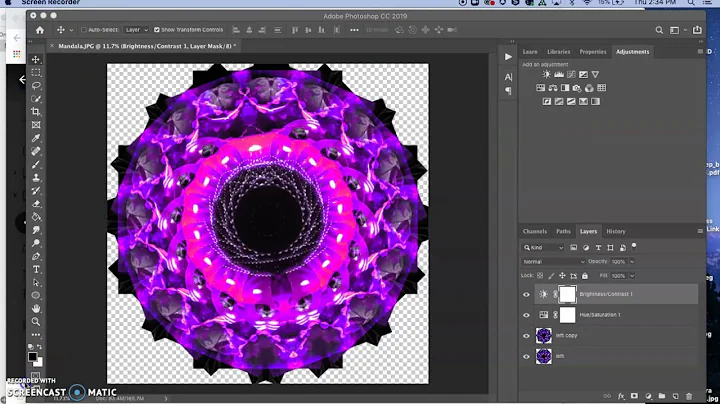The width and height of the screenshot is (720, 404).
Task: Switch to the Channels tab
Action: tap(534, 231)
